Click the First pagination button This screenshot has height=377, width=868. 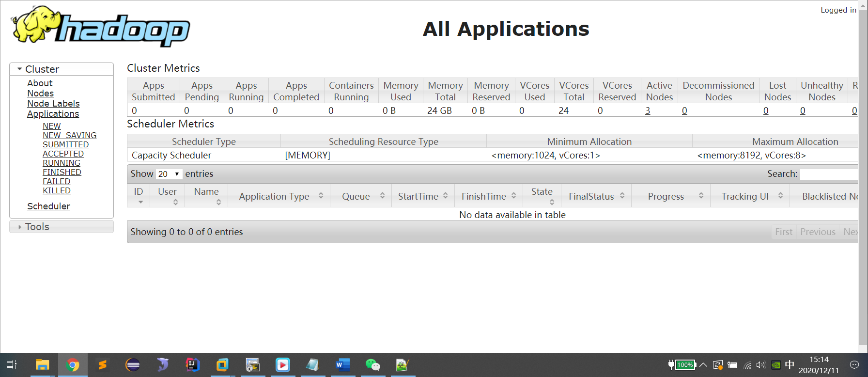[x=784, y=232]
